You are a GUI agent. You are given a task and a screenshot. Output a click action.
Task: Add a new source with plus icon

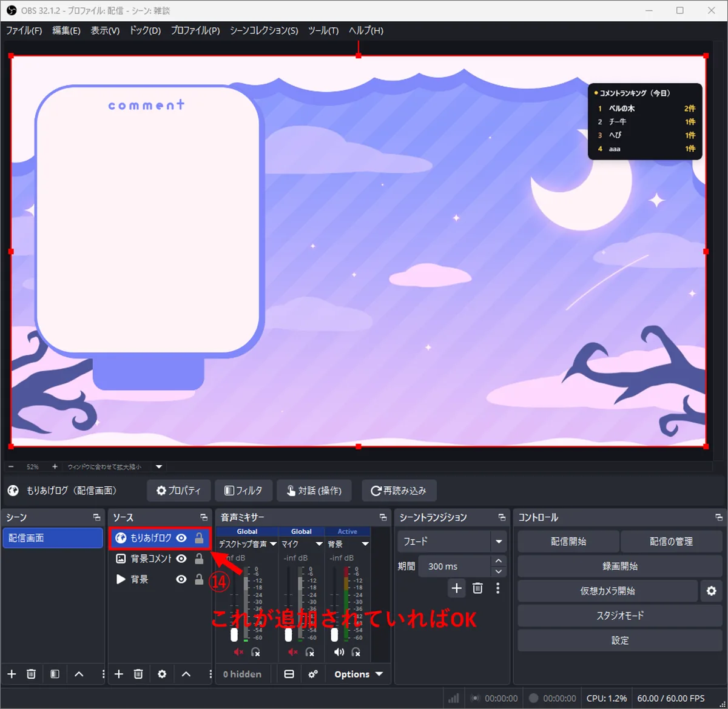coord(119,674)
